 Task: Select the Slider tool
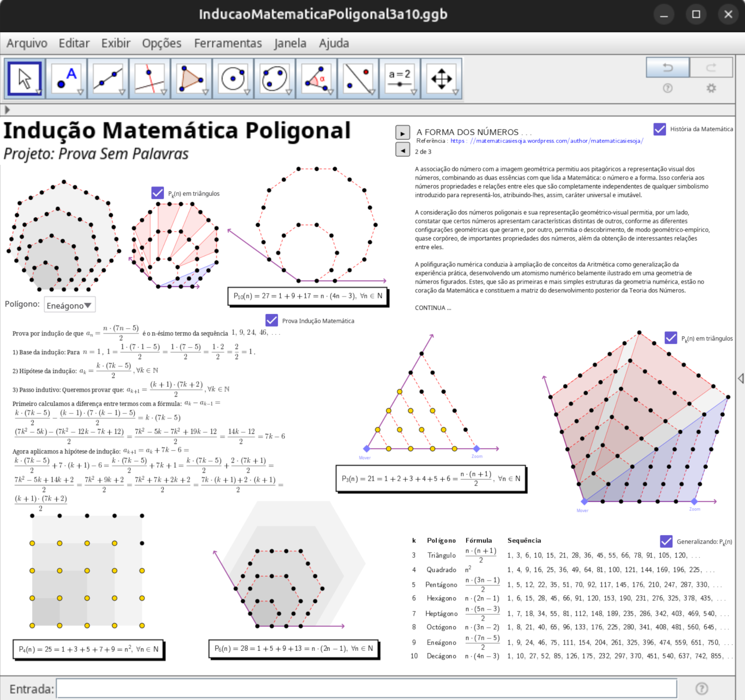click(x=400, y=79)
